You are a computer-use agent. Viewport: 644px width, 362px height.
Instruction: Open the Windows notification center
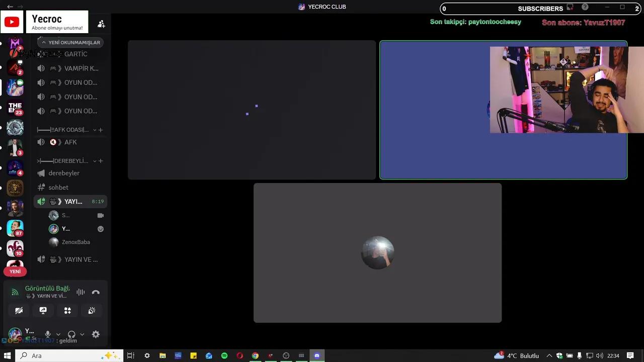click(630, 355)
